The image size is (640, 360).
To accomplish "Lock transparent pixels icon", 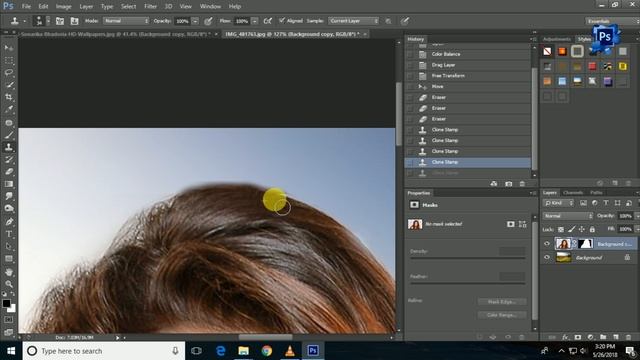I will (x=561, y=229).
